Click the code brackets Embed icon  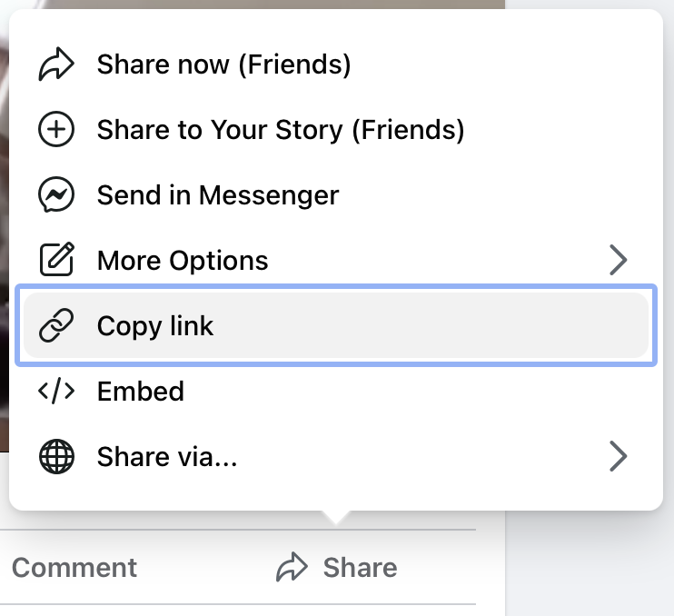pos(56,391)
